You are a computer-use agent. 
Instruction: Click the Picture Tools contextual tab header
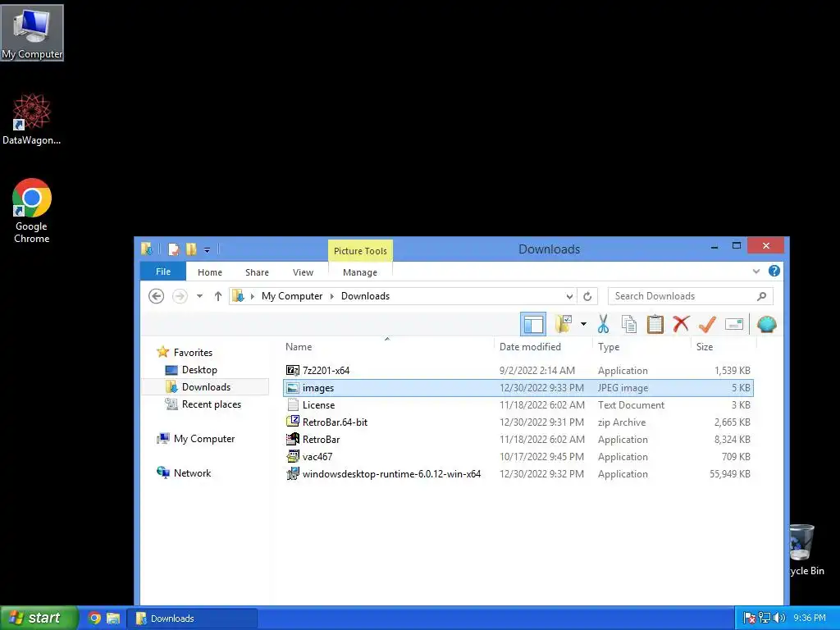360,251
